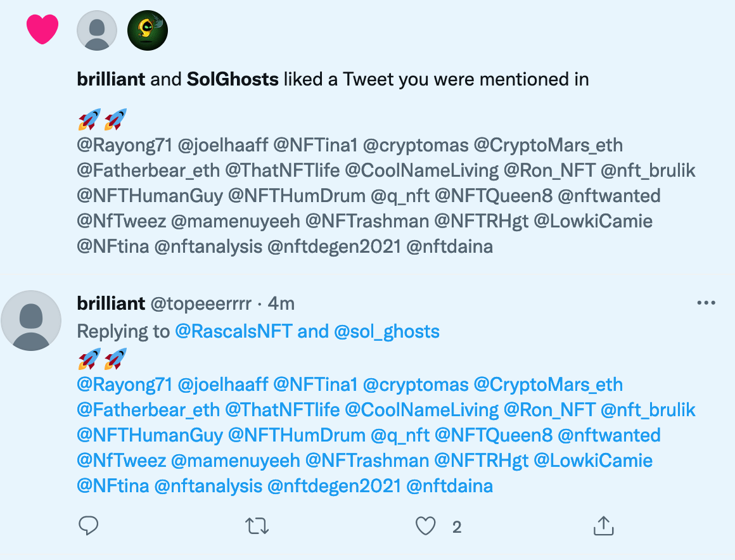
Task: Like the tweet with the heart icon
Action: (x=426, y=525)
